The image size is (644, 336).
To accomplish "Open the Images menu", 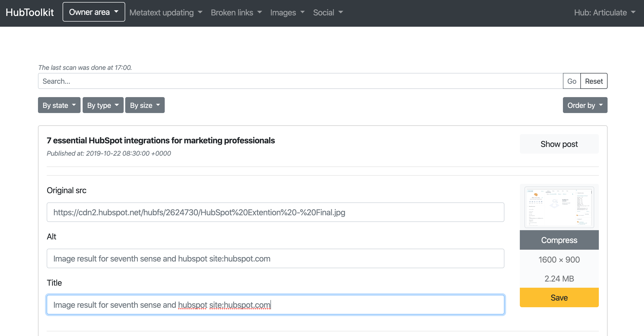I will [x=288, y=12].
